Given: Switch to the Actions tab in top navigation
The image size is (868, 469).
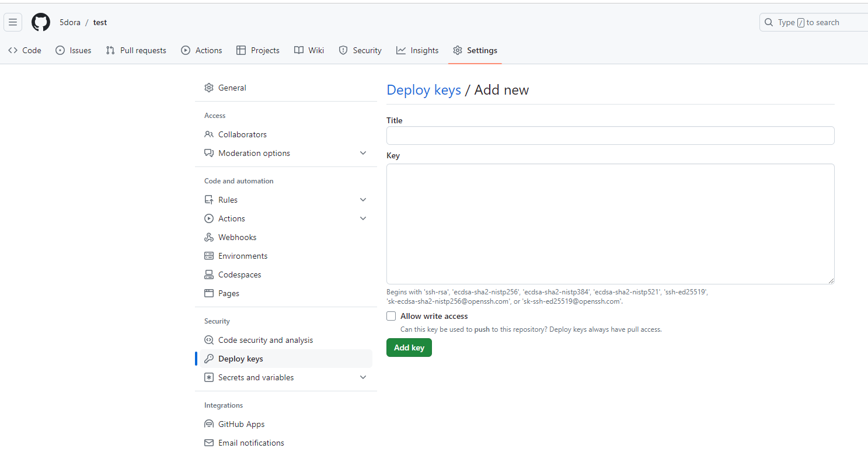Looking at the screenshot, I should click(x=202, y=50).
